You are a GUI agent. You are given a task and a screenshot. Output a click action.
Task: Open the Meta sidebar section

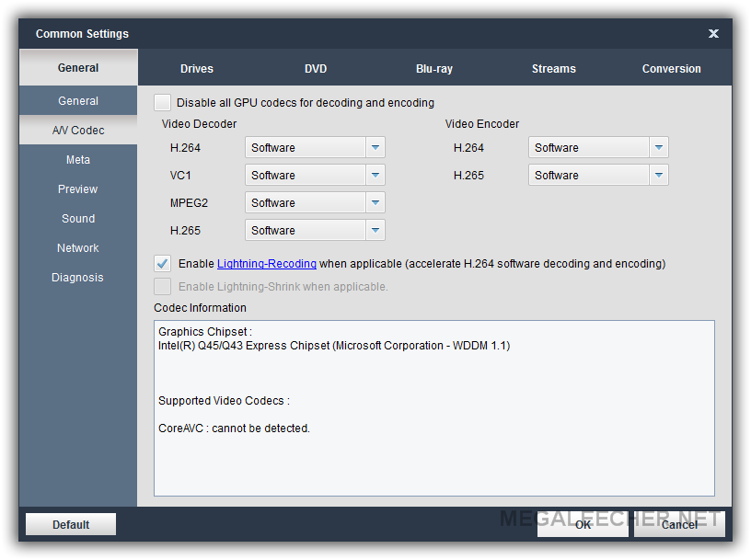pos(78,159)
